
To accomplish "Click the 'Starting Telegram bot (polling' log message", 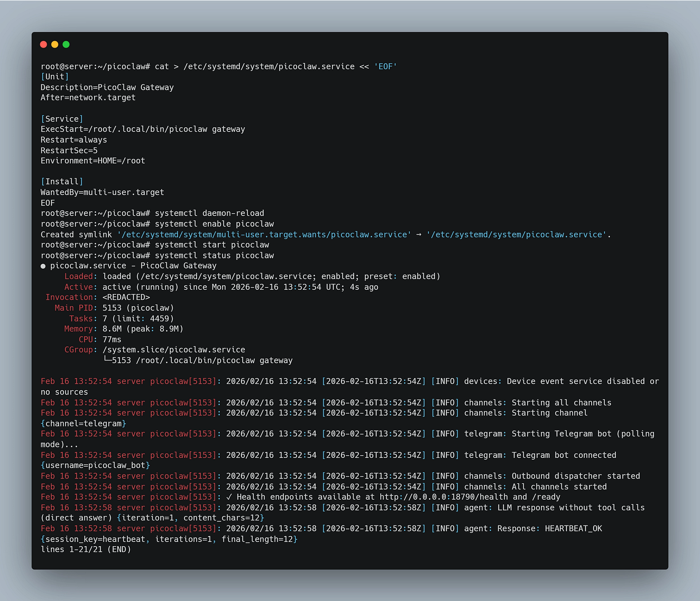I will (x=583, y=434).
